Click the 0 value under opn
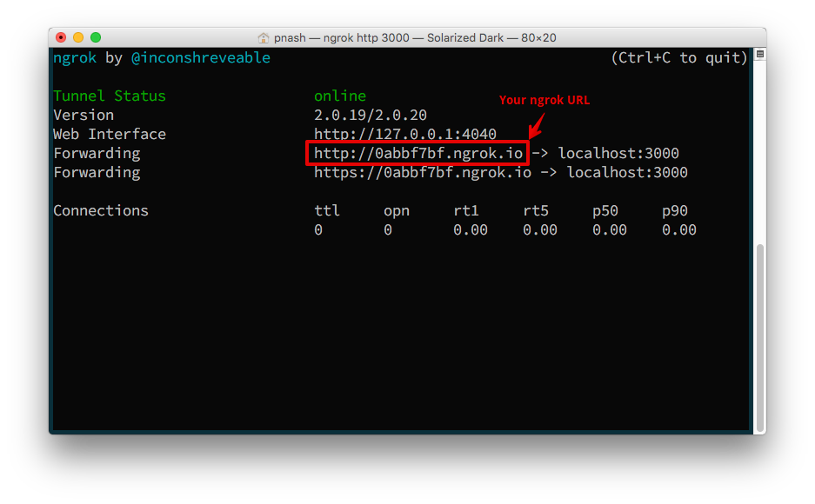 pyautogui.click(x=388, y=230)
